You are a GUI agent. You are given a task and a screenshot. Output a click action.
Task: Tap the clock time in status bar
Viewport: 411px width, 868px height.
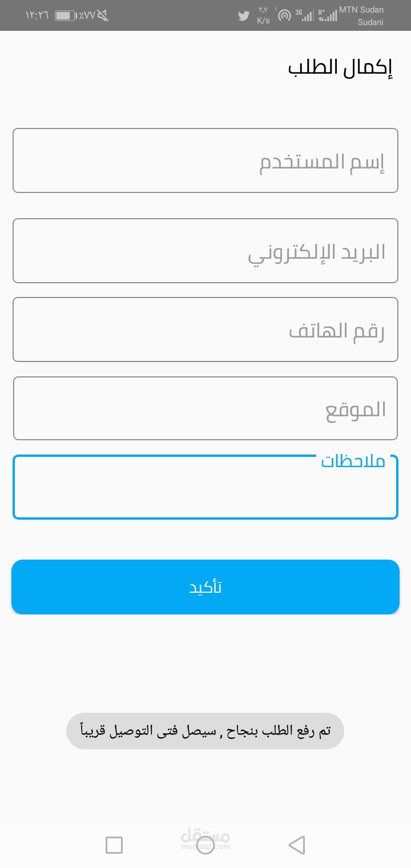point(37,15)
